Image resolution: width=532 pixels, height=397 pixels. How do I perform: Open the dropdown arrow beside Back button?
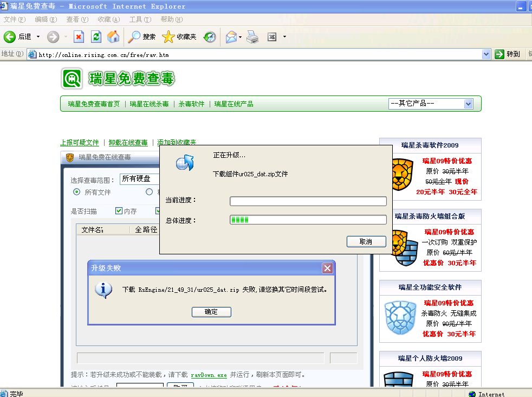tap(38, 37)
